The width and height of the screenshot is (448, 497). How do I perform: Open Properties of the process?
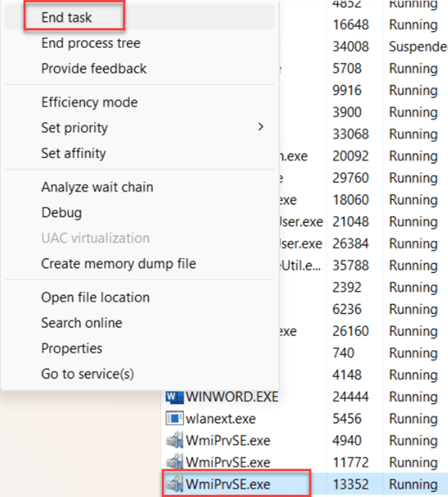pos(71,348)
